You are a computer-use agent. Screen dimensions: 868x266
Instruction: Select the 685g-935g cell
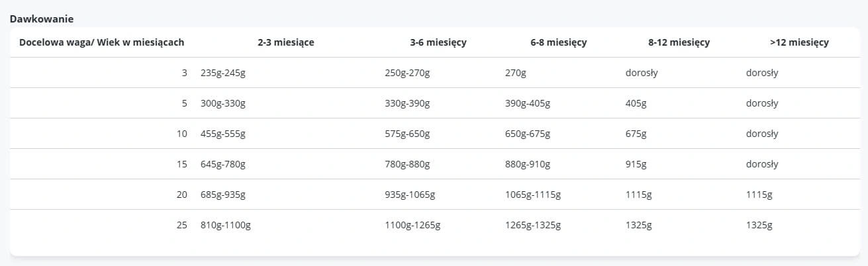222,195
